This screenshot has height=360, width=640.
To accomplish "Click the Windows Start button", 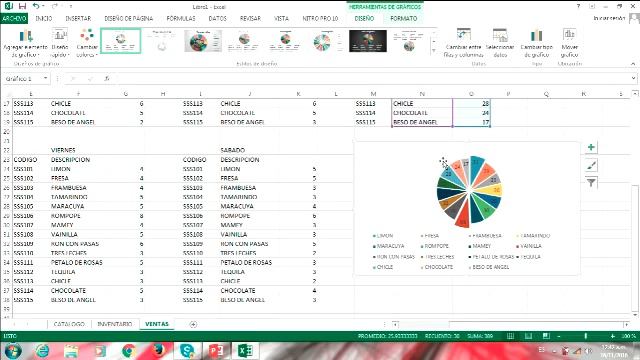I will pos(13,351).
